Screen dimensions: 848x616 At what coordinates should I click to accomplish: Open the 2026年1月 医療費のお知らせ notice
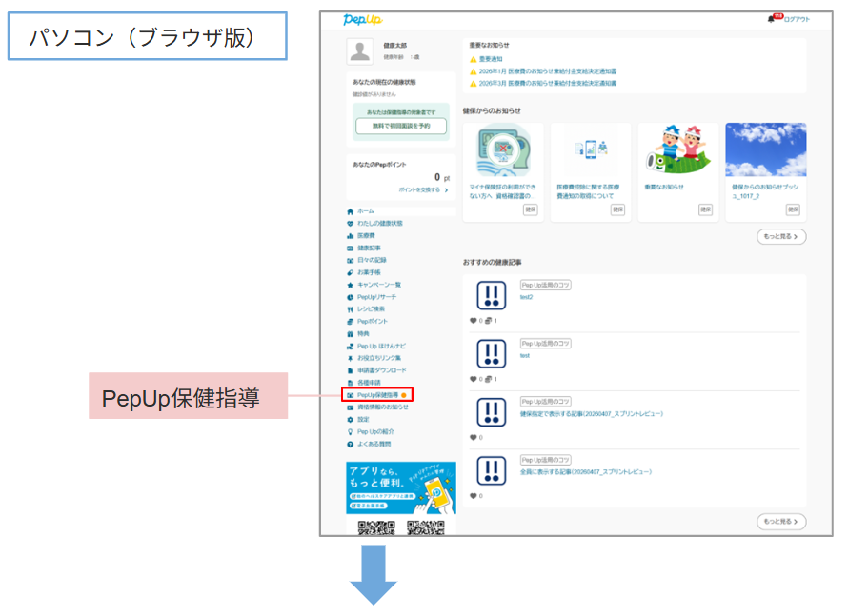(x=547, y=70)
